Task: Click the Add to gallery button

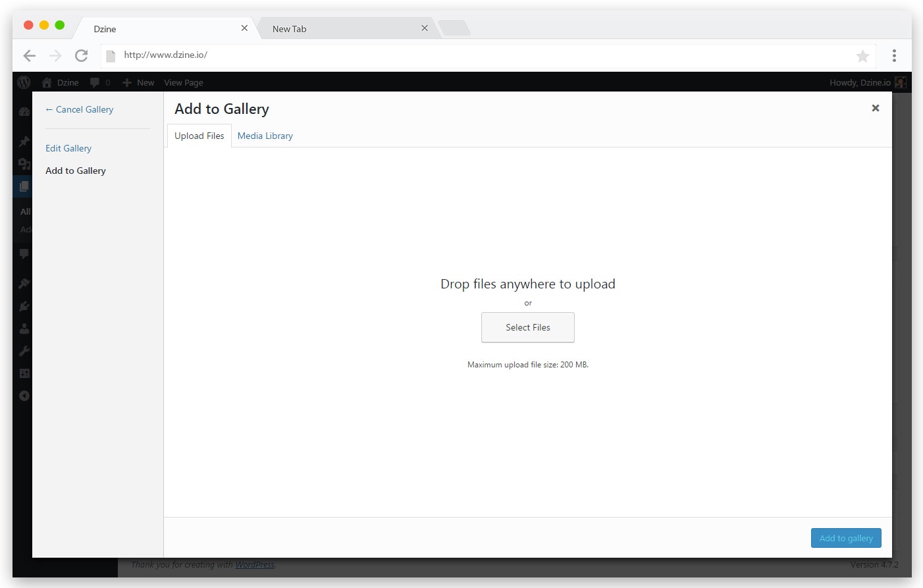Action: pyautogui.click(x=845, y=538)
